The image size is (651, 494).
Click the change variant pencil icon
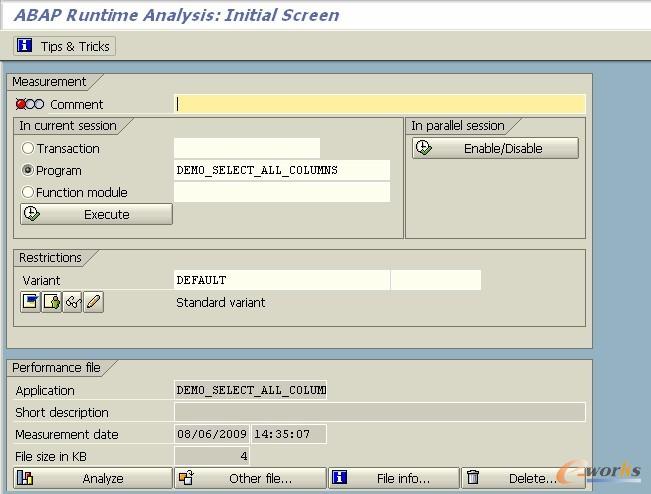[x=93, y=302]
